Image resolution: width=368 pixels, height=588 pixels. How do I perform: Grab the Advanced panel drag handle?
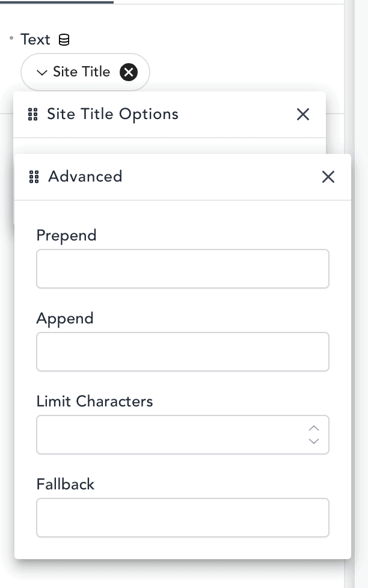34,177
